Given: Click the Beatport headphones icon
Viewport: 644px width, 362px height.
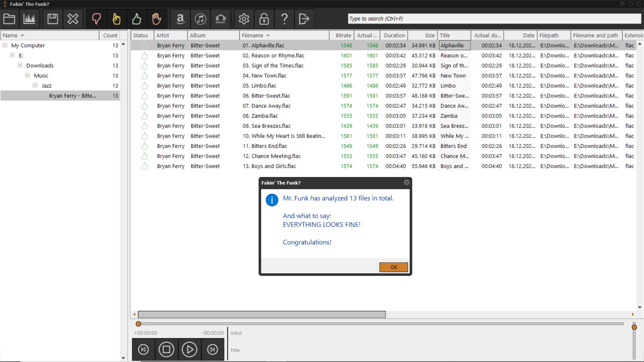Looking at the screenshot, I should [x=220, y=19].
